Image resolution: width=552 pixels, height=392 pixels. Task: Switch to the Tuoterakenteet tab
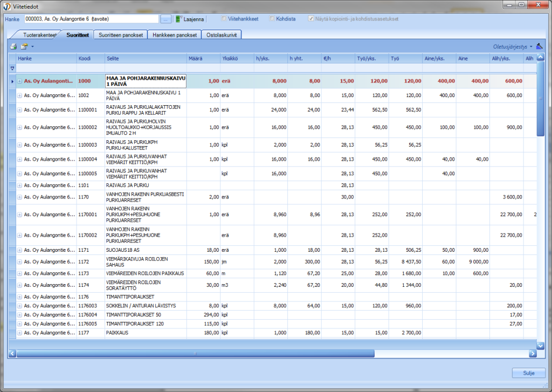[x=39, y=35]
